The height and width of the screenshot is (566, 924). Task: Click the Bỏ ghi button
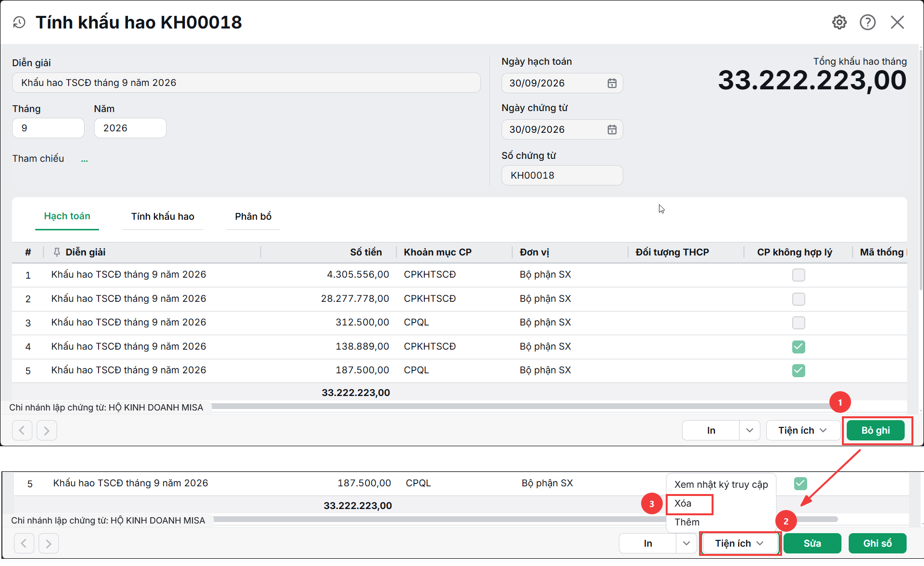pyautogui.click(x=876, y=430)
